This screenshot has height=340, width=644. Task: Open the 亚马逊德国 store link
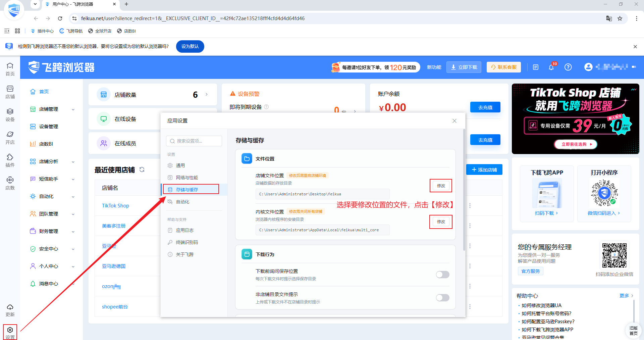coord(114,266)
